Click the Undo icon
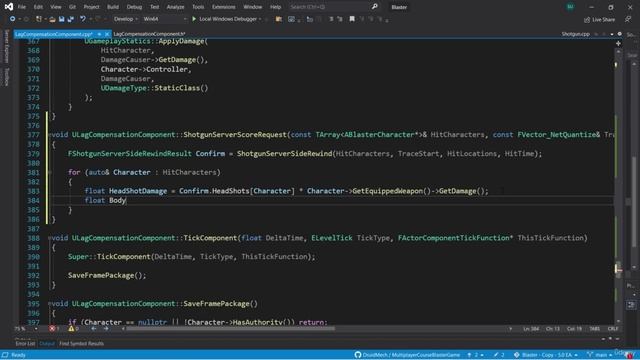 tap(83, 19)
